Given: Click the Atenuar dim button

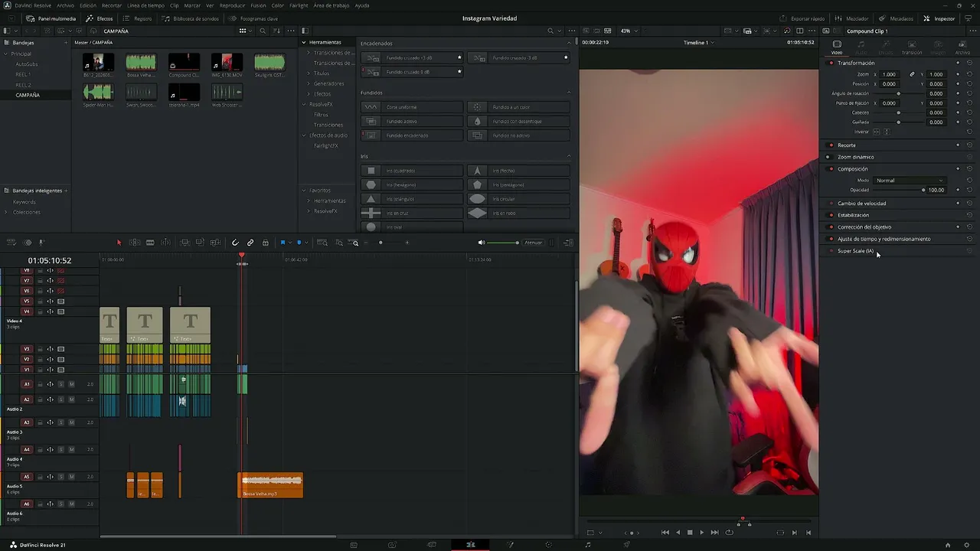Looking at the screenshot, I should pos(534,243).
